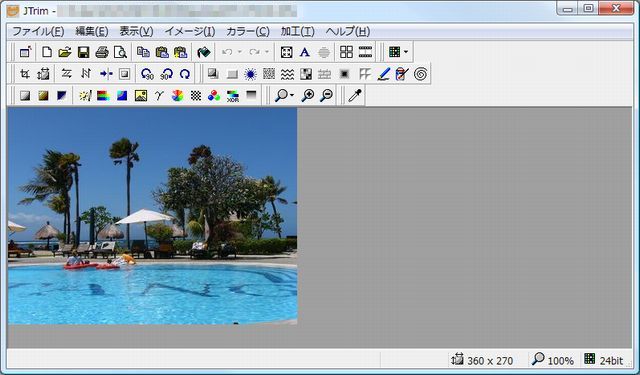
Task: Click the Resize image icon
Action: [x=43, y=74]
